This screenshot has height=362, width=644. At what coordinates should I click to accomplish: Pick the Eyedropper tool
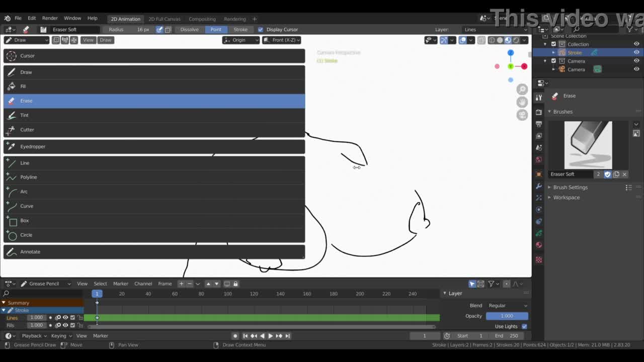(33, 147)
